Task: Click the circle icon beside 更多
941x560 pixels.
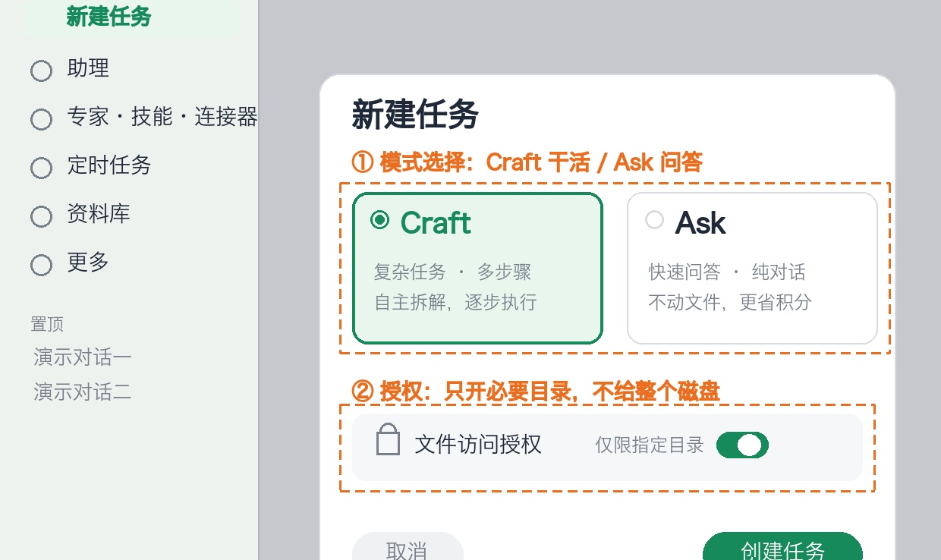Action: point(41,265)
